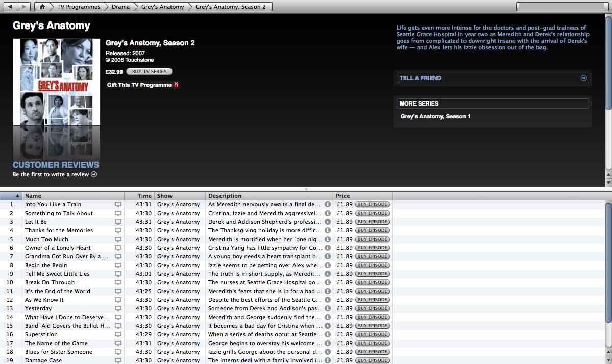Open Gift This TV Programme link
The image size is (612, 364).
coord(139,85)
